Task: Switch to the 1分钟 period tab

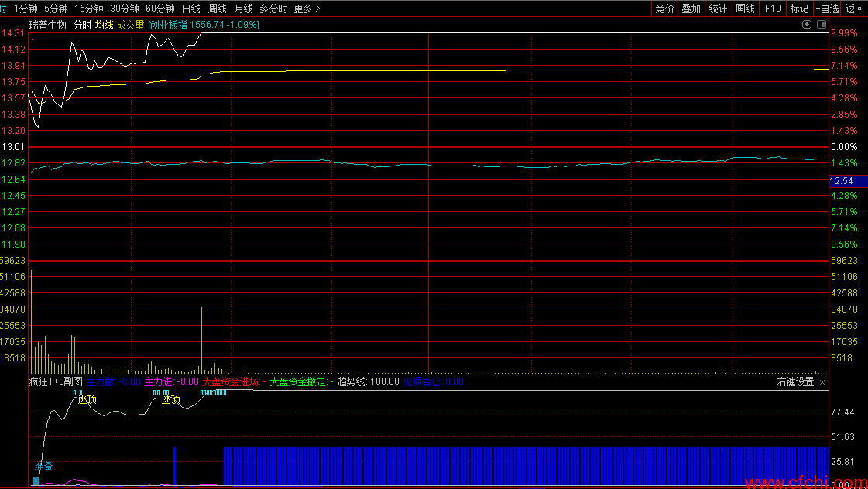Action: (26, 9)
